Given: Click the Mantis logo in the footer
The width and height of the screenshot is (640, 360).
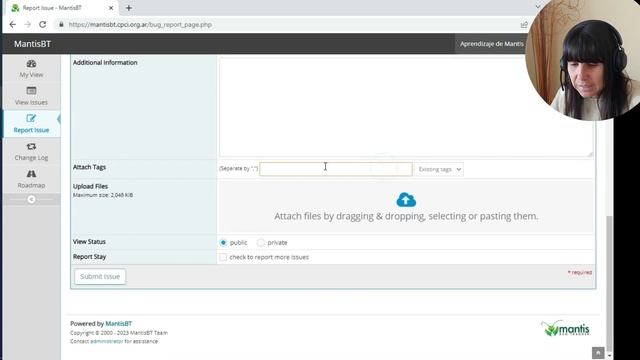Looking at the screenshot, I should [x=565, y=328].
